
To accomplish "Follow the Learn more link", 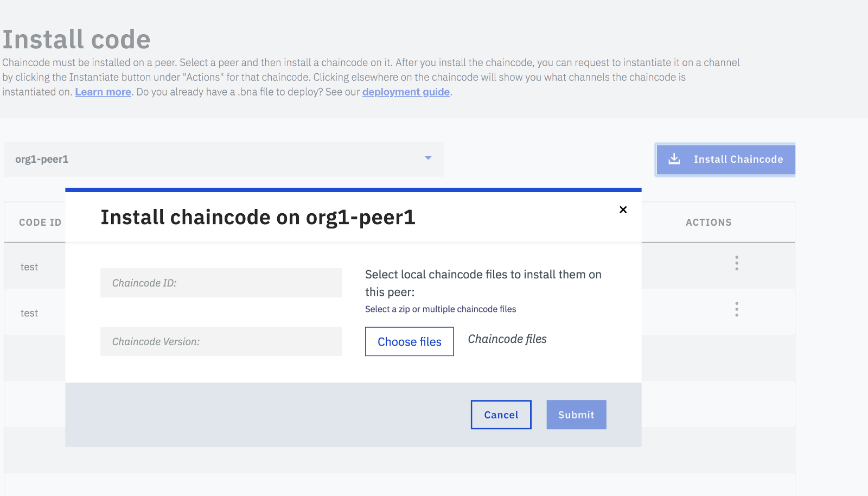I will click(103, 92).
